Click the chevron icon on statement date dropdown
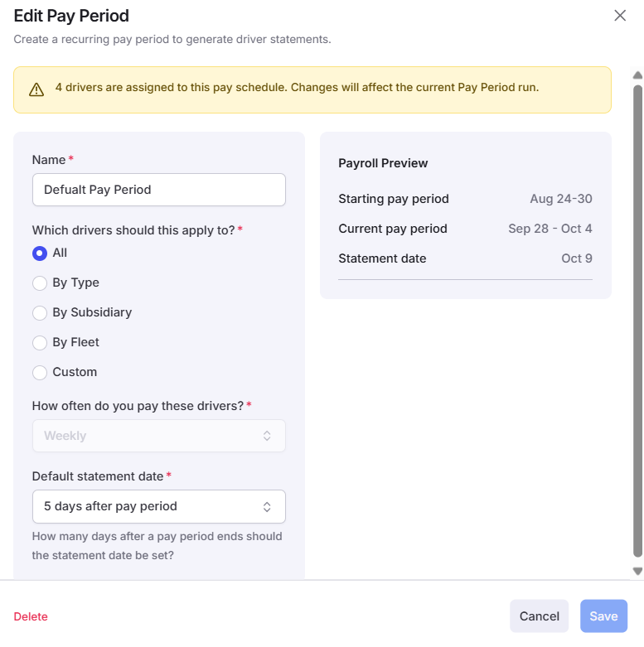644x647 pixels. (x=267, y=507)
